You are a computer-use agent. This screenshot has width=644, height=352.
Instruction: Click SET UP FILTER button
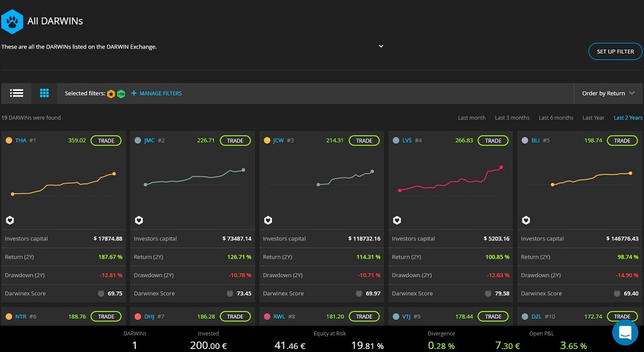615,52
